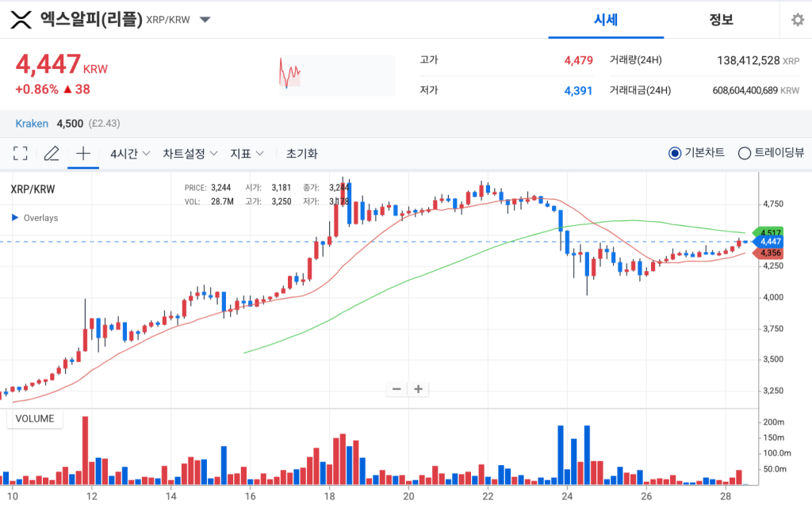Click the 608,604,400,689 KRW trade value

[x=756, y=90]
